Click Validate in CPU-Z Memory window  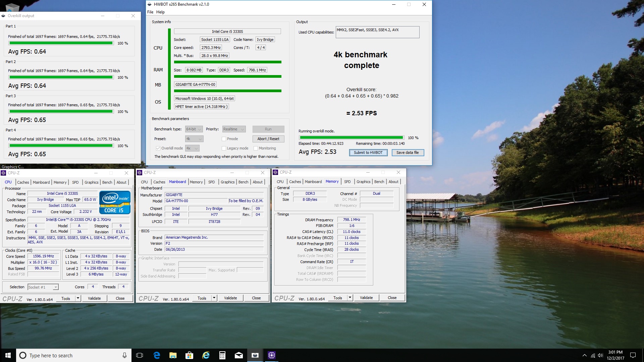[x=366, y=298]
